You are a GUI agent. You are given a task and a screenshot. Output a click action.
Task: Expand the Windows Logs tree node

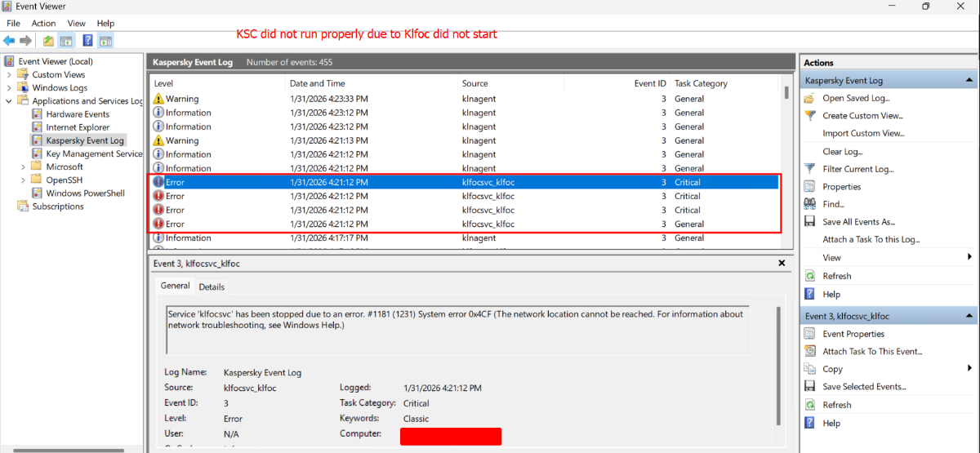tap(9, 87)
